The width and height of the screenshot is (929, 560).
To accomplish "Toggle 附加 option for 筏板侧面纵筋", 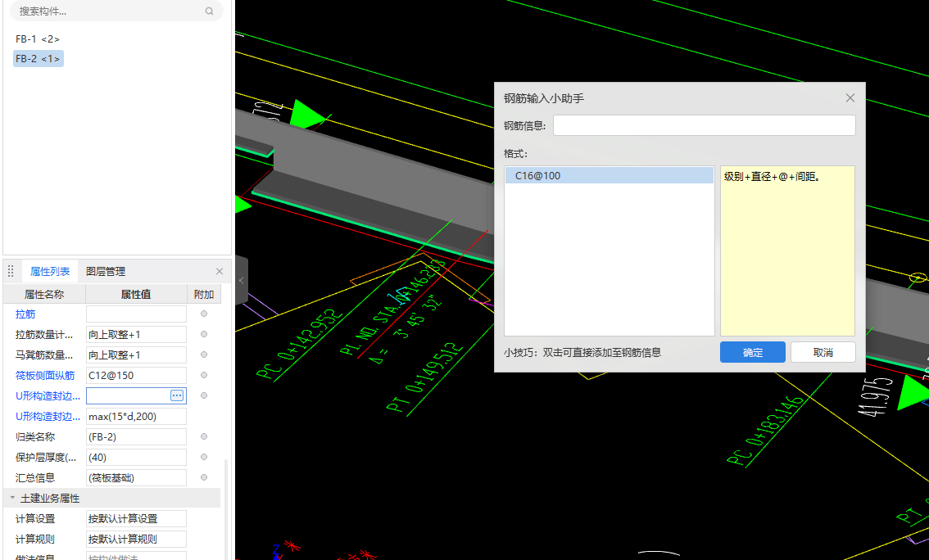I will coord(204,375).
